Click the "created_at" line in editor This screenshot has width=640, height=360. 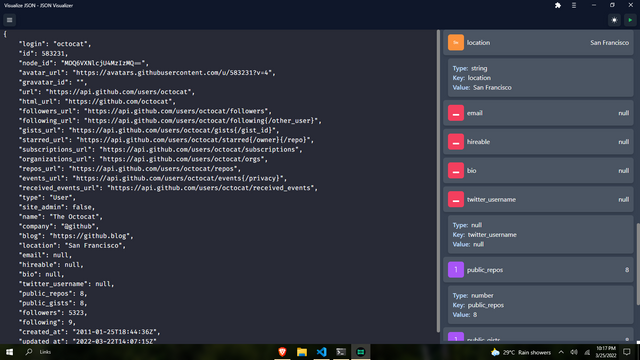pyautogui.click(x=89, y=332)
